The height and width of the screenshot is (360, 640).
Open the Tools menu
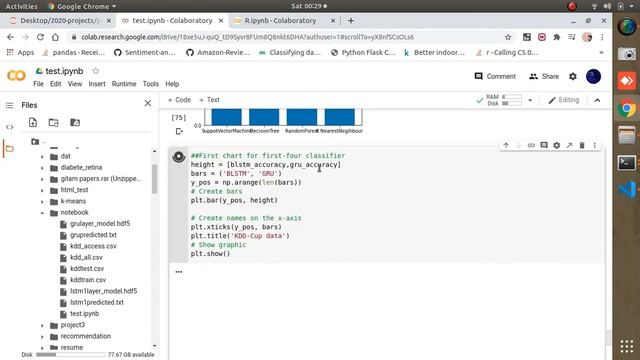click(151, 84)
